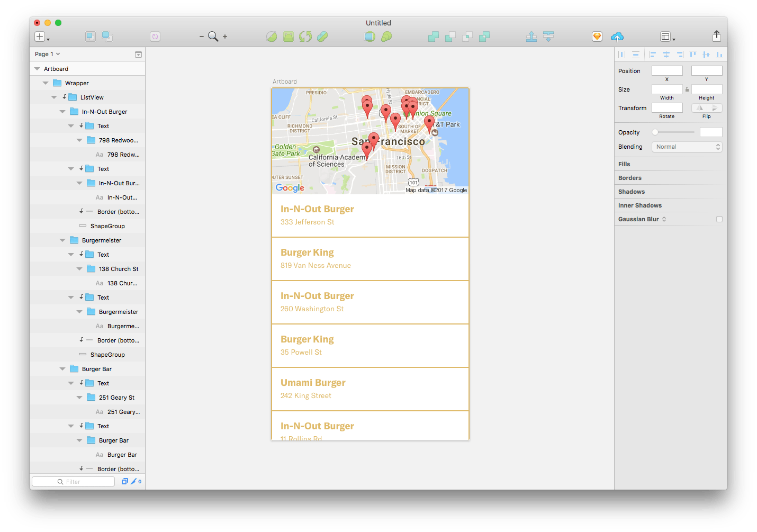
Task: Click the Difference boolean operation icon
Action: 484,37
